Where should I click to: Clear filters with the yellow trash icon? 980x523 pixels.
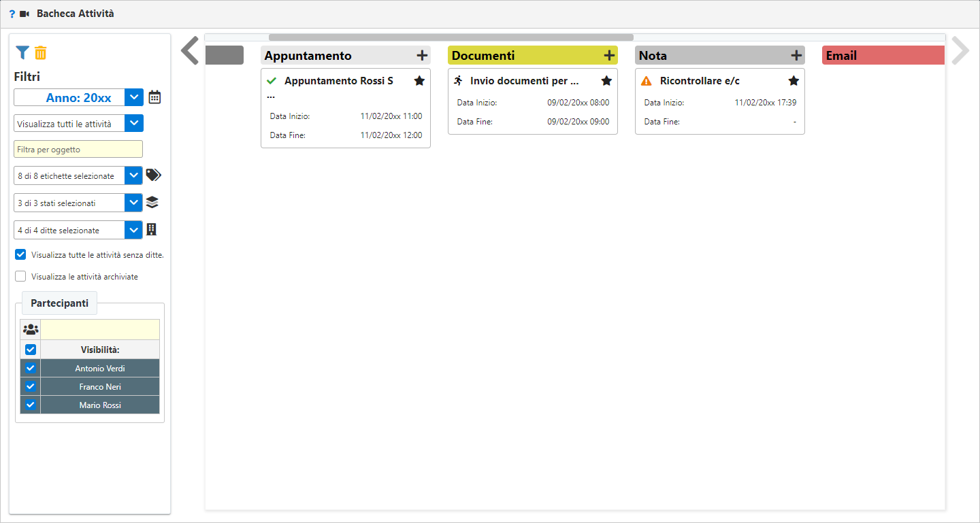41,53
